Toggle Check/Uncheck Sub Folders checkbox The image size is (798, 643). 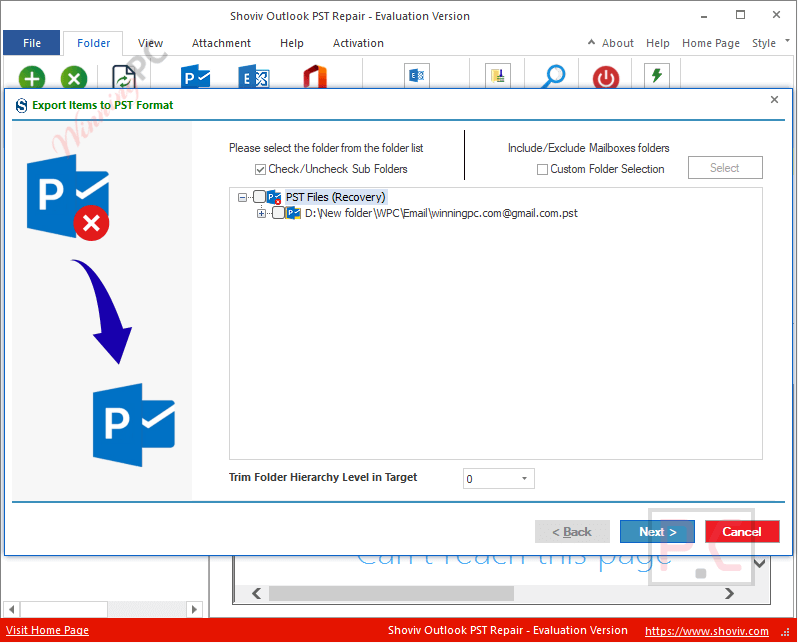tap(260, 169)
